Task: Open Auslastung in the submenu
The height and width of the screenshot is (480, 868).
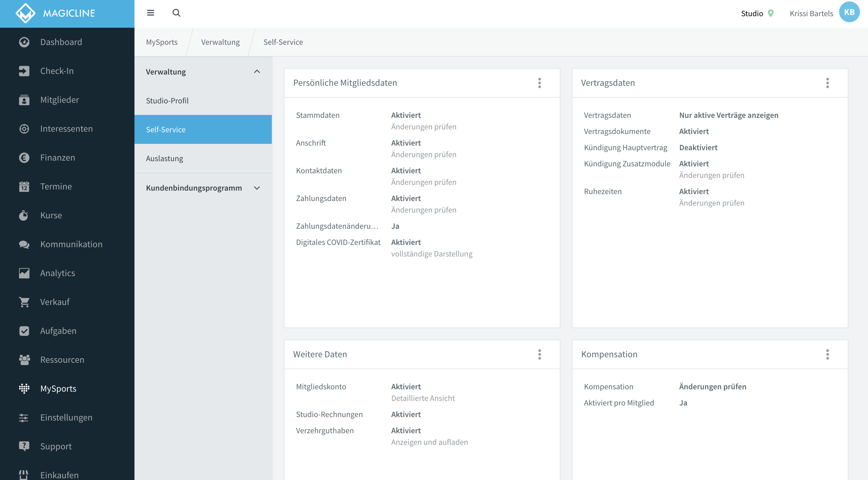Action: (203, 158)
